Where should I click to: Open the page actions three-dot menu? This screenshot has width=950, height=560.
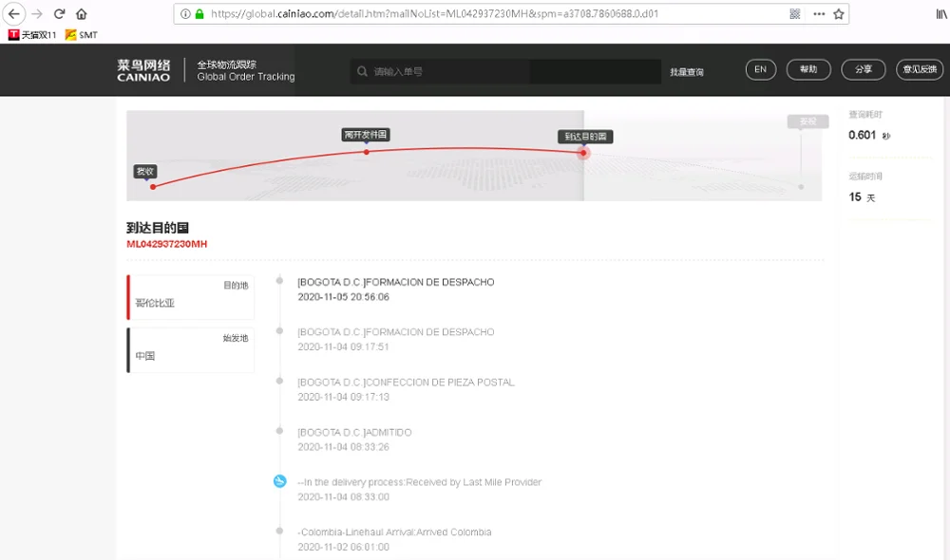819,13
